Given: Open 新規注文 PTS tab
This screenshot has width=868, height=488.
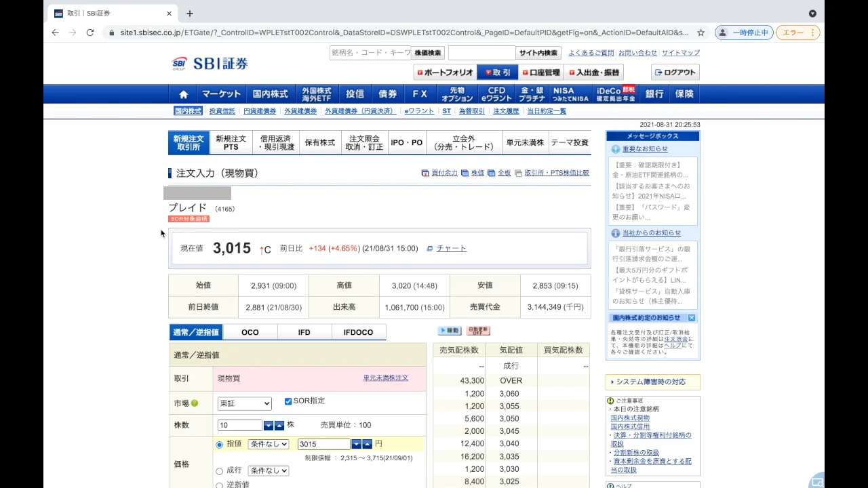Looking at the screenshot, I should click(x=231, y=143).
